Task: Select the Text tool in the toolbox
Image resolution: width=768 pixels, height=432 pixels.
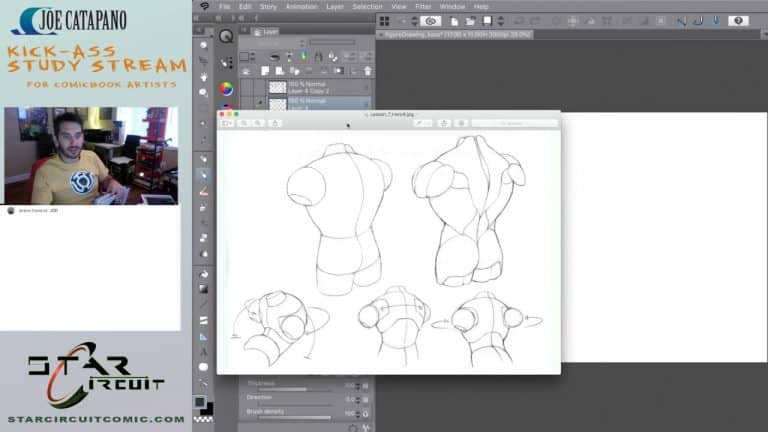Action: click(204, 352)
